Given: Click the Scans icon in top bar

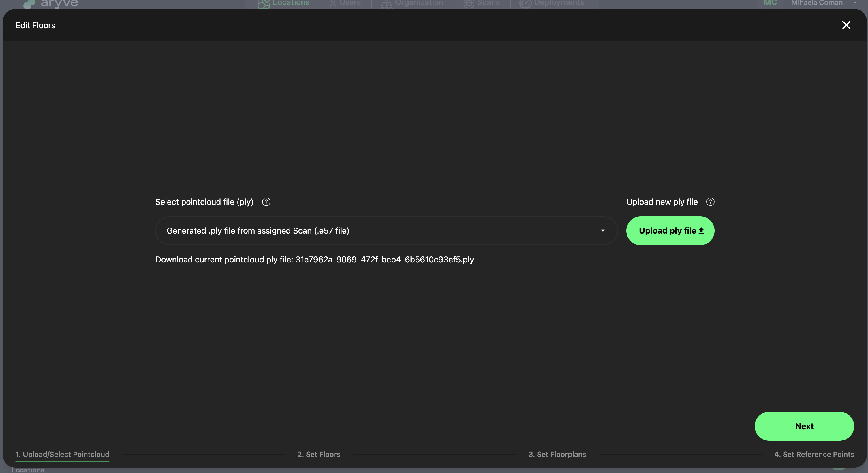Looking at the screenshot, I should (468, 4).
